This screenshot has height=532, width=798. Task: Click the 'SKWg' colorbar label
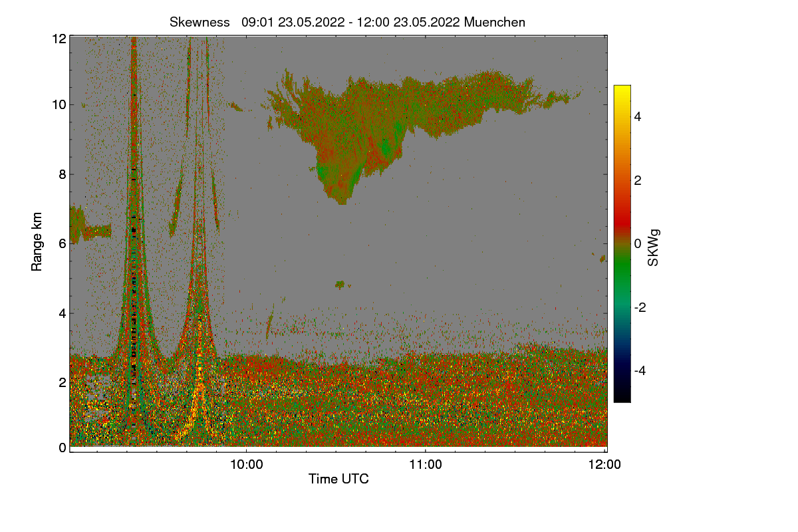(x=654, y=247)
